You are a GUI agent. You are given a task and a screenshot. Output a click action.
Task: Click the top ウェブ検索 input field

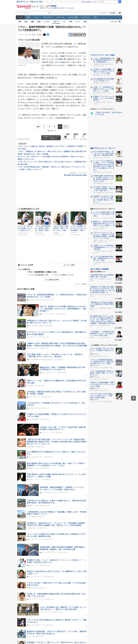[x=108, y=2]
